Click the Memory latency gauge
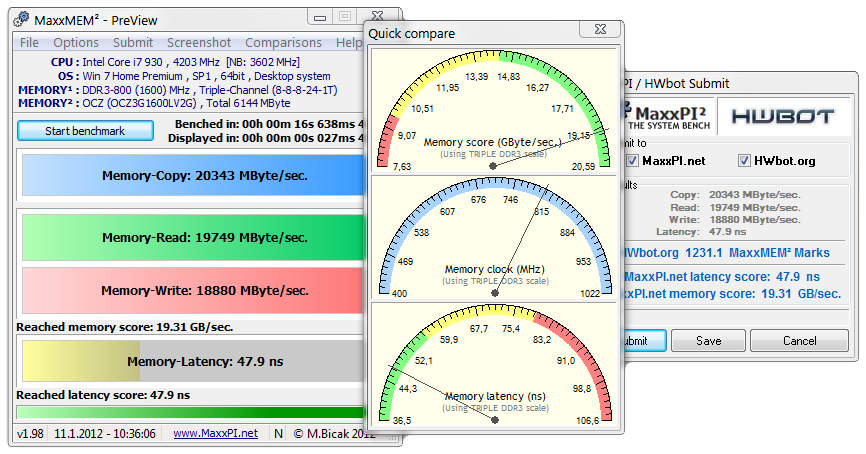The image size is (866, 454). pos(494,365)
